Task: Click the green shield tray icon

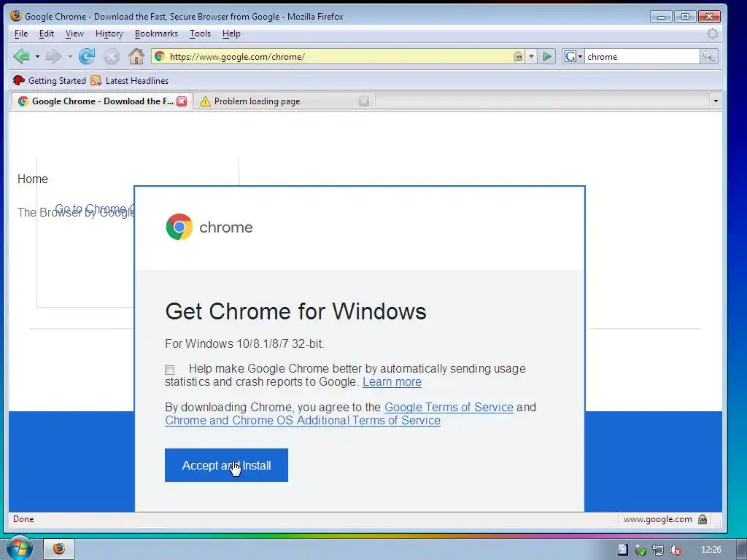Action: pos(640,551)
